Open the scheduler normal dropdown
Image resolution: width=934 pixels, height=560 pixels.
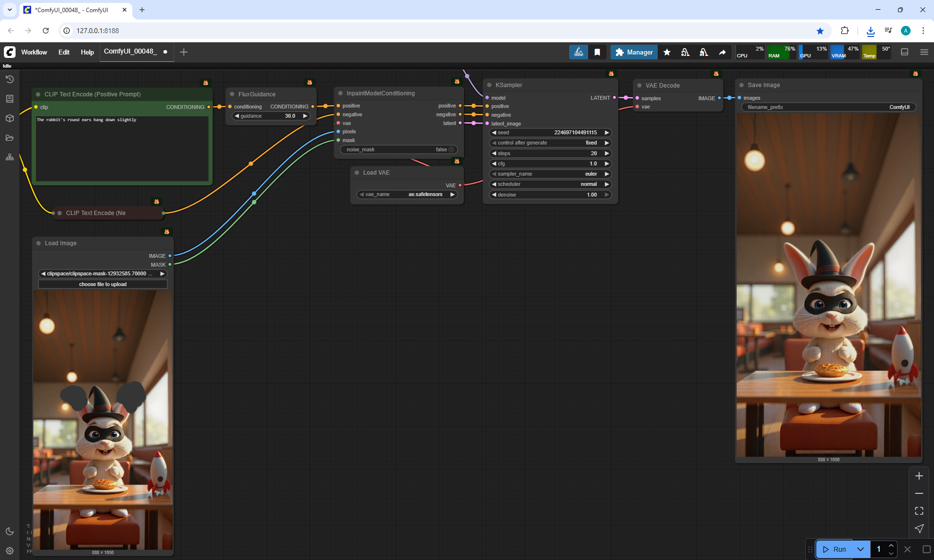pos(550,184)
